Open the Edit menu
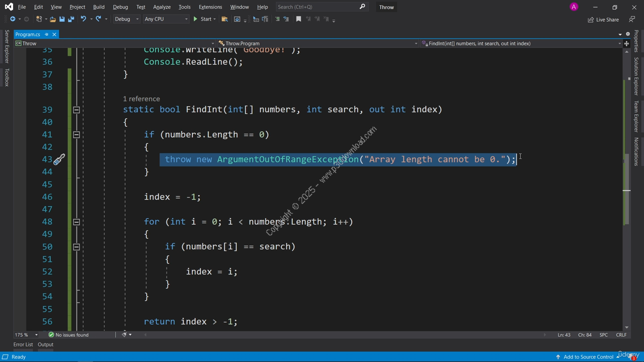 (38, 7)
